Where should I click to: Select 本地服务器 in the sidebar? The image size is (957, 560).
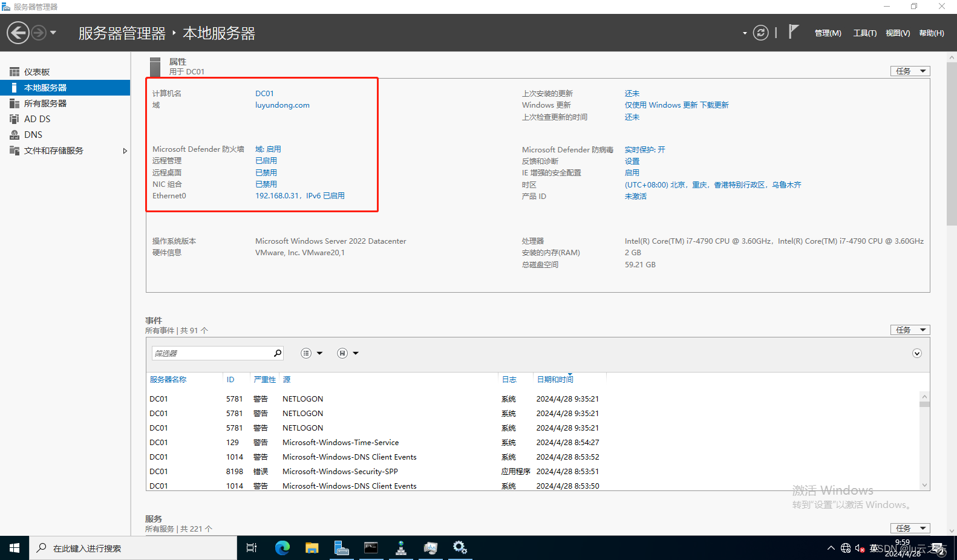coord(65,88)
